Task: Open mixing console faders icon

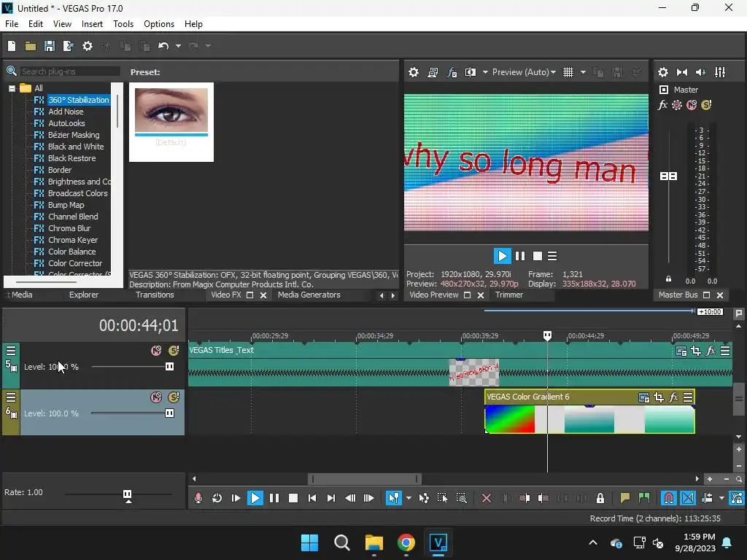Action: tap(720, 72)
